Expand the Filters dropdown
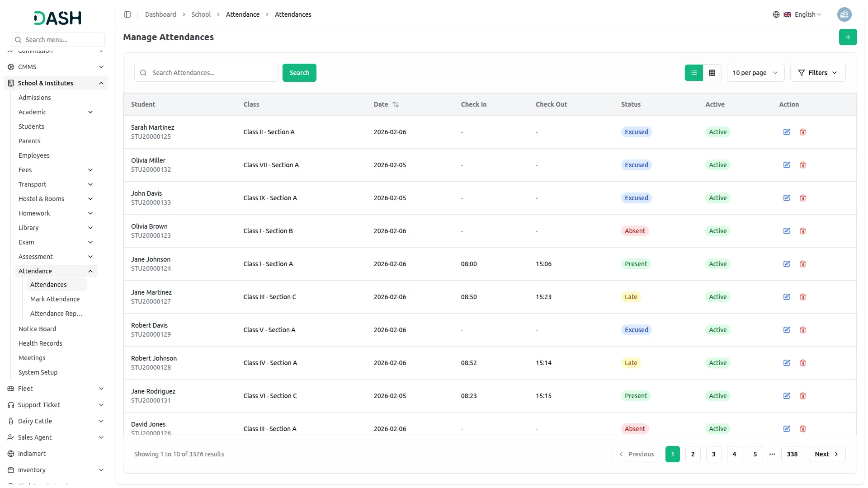Image resolution: width=868 pixels, height=488 pixels. (x=817, y=73)
